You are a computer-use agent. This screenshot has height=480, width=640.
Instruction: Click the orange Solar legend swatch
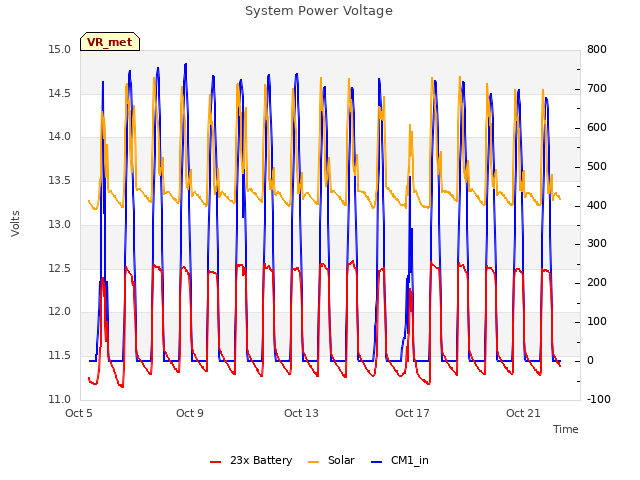[x=313, y=462]
